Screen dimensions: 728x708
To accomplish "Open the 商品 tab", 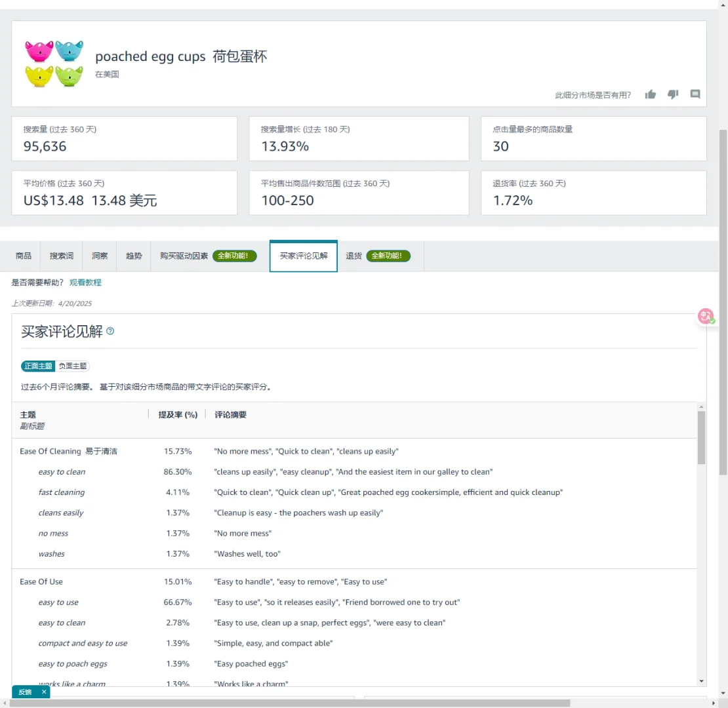I will (x=23, y=256).
